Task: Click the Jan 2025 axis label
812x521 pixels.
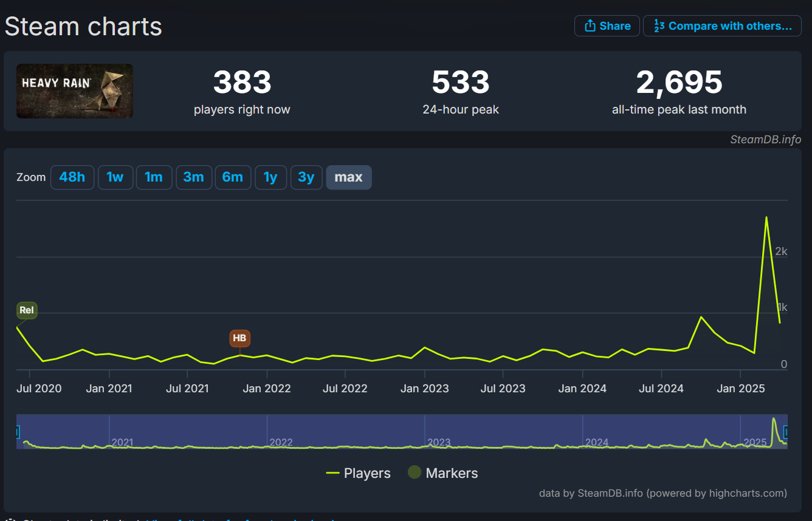Action: (x=740, y=389)
